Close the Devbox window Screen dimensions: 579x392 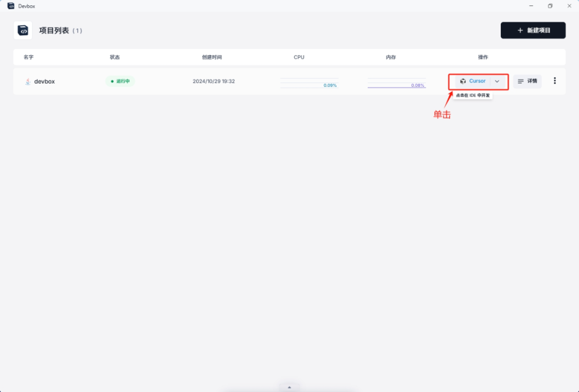point(569,6)
